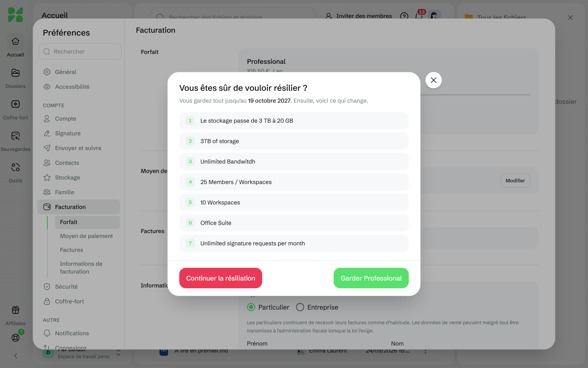Open notifications bell with 13 badge
This screenshot has width=588, height=368.
click(x=419, y=16)
